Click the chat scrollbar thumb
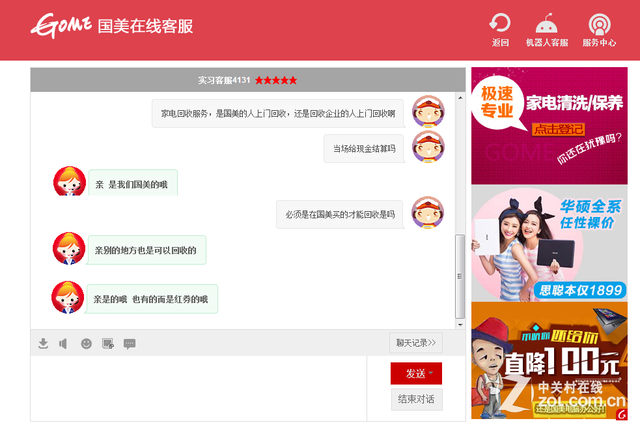The height and width of the screenshot is (423, 640). click(x=460, y=276)
